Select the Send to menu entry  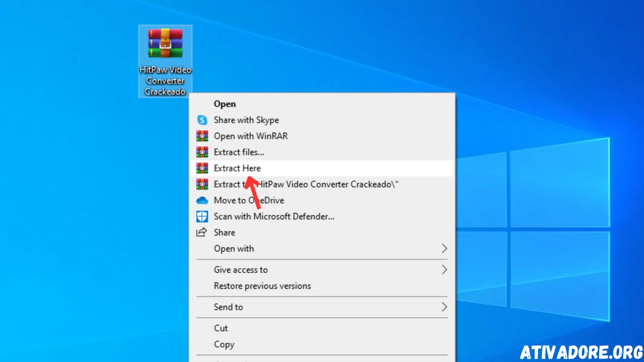click(322, 307)
